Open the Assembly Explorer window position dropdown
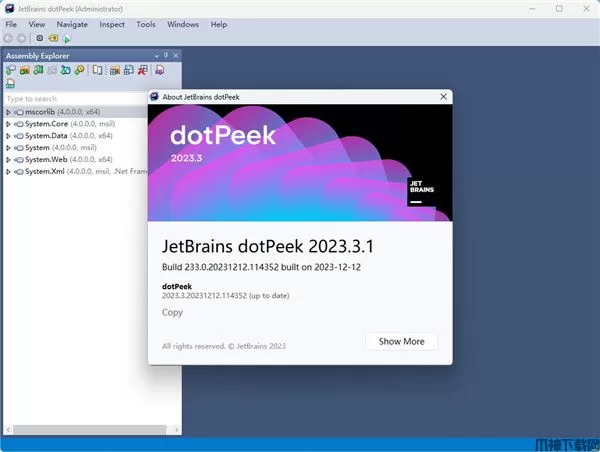This screenshot has height=452, width=600. (x=155, y=56)
